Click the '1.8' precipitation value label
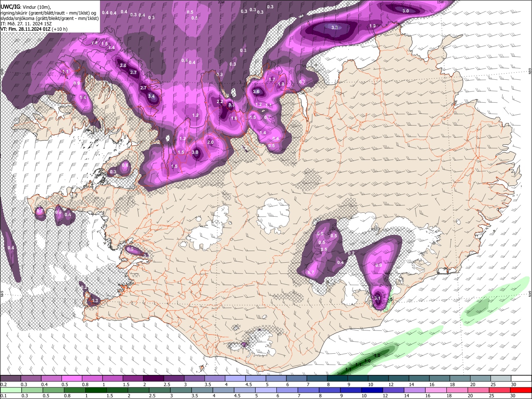Viewport: 532px width, 399px height. click(281, 84)
